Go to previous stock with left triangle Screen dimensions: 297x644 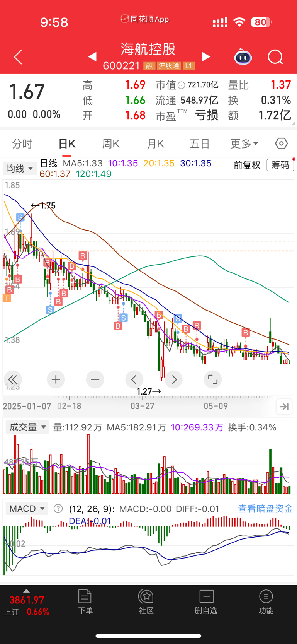tap(92, 57)
